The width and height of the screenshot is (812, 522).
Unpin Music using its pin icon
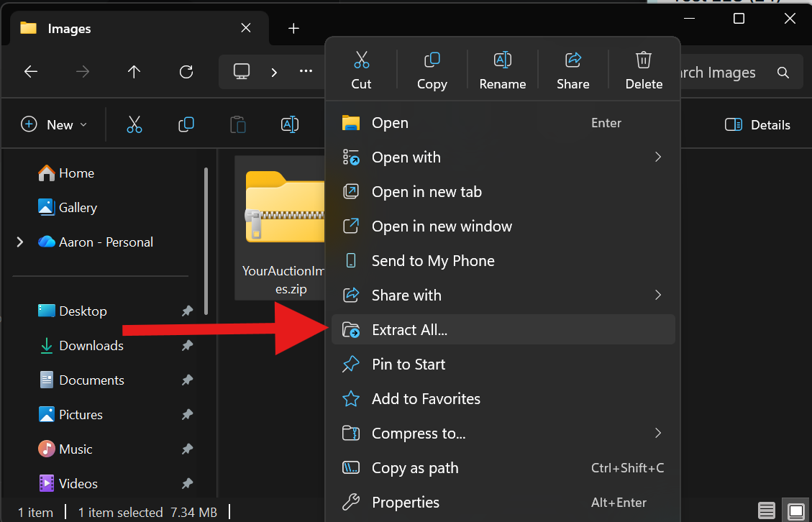tap(187, 449)
